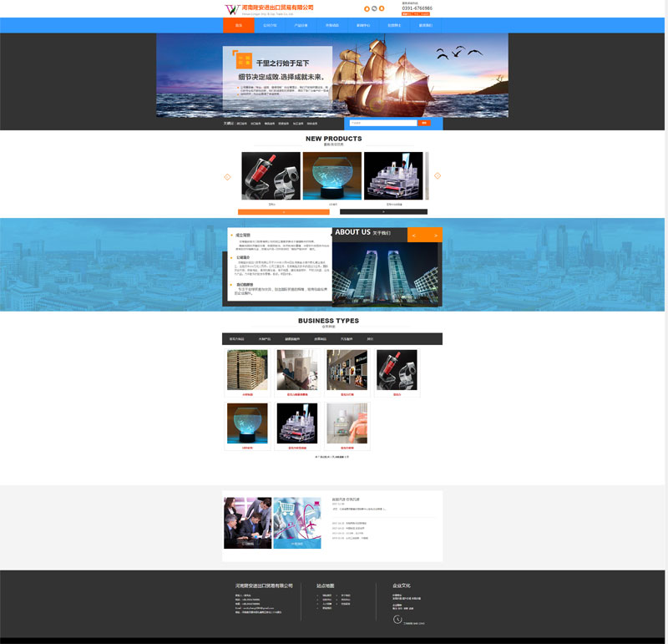Click the left arrow of New Products carousel
The height and width of the screenshot is (644, 668).
pyautogui.click(x=227, y=176)
